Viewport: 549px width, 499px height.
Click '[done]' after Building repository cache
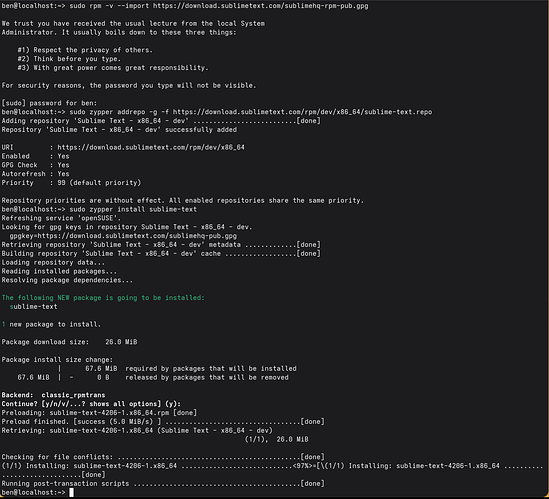308,253
